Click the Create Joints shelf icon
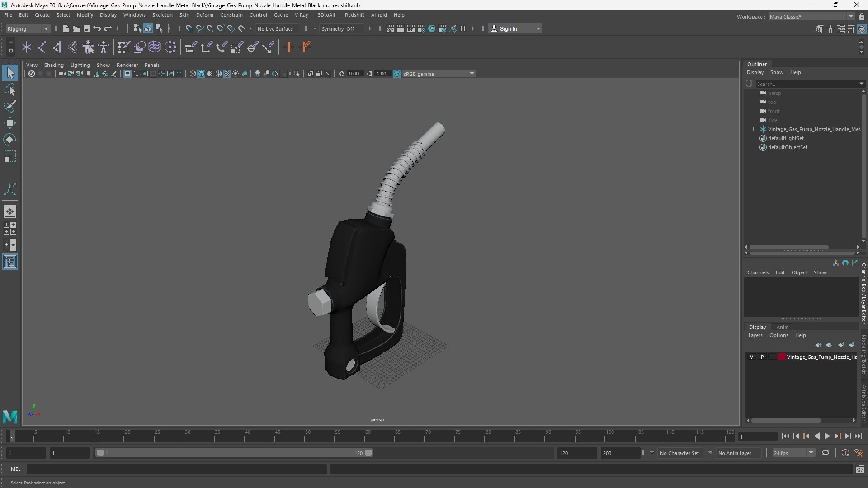 coord(42,47)
